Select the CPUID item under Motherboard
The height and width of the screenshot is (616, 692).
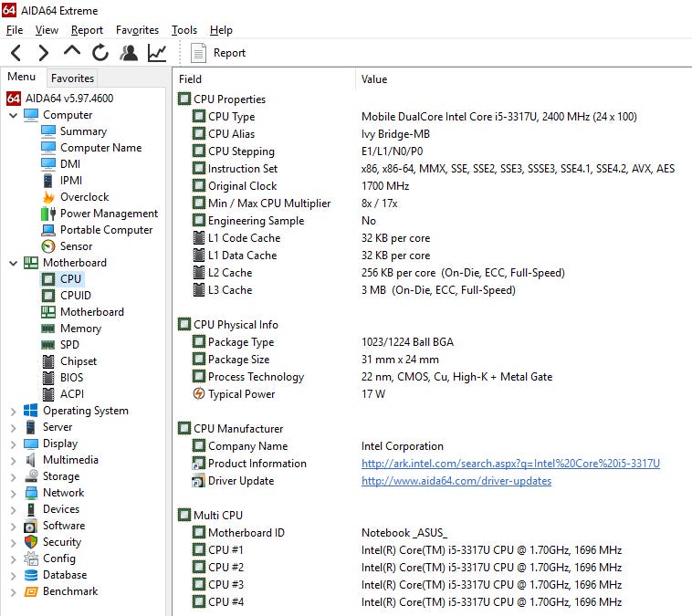click(75, 296)
